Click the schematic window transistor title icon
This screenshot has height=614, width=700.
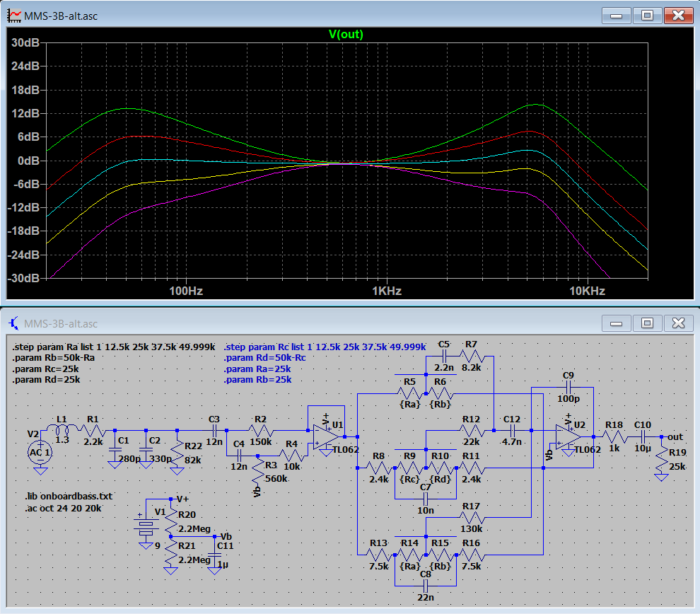coord(14,323)
